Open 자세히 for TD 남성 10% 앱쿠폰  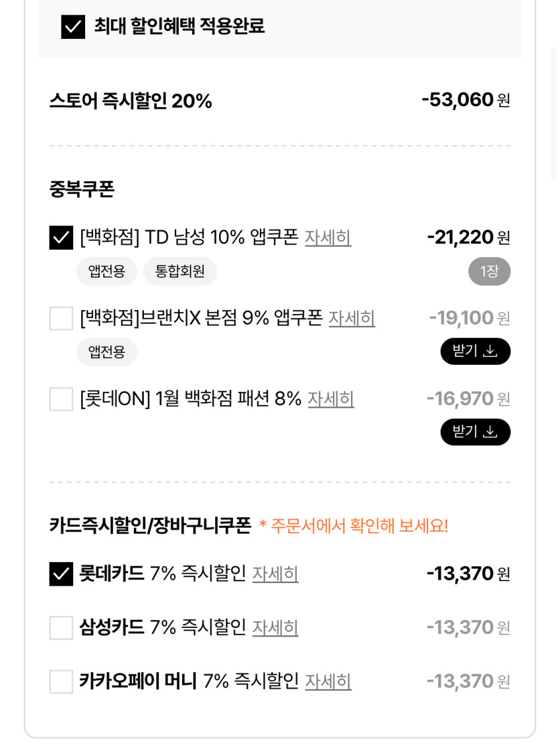(328, 237)
